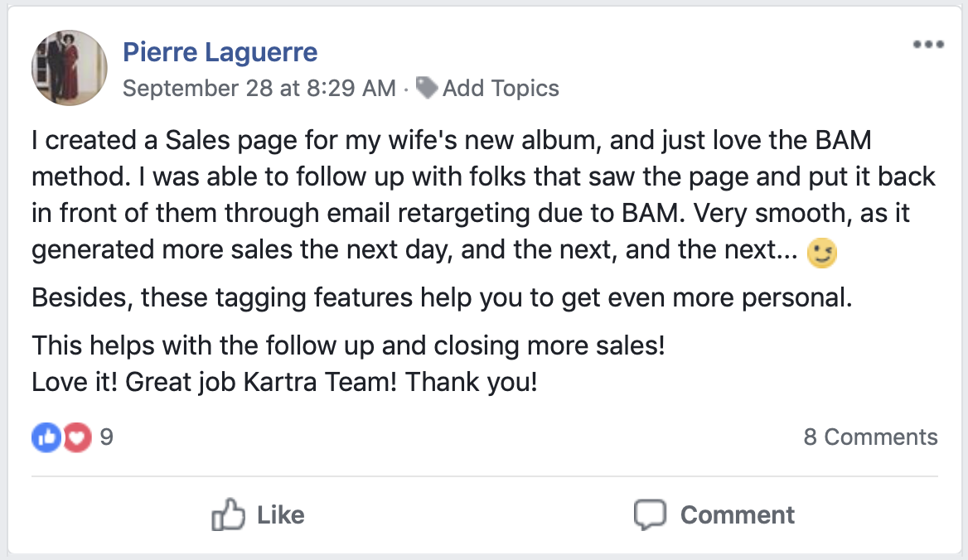The height and width of the screenshot is (560, 968).
Task: Click the speech bubble icon beside Comment
Action: pos(650,514)
